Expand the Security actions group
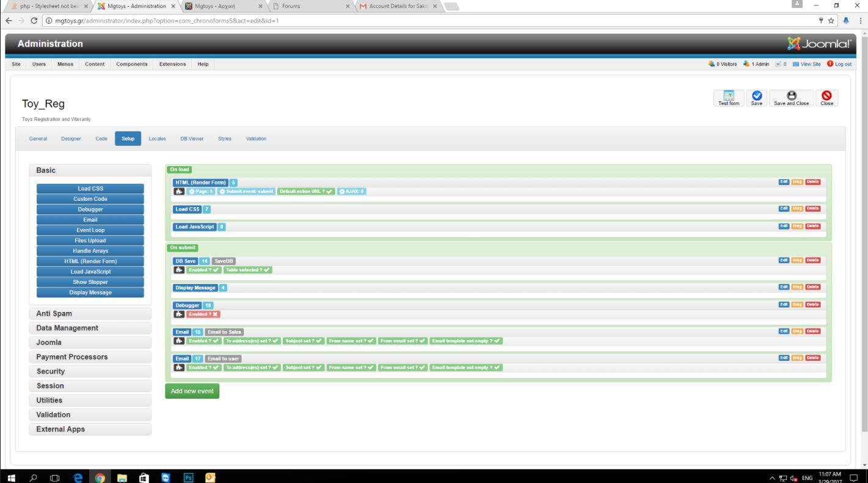 [x=90, y=371]
